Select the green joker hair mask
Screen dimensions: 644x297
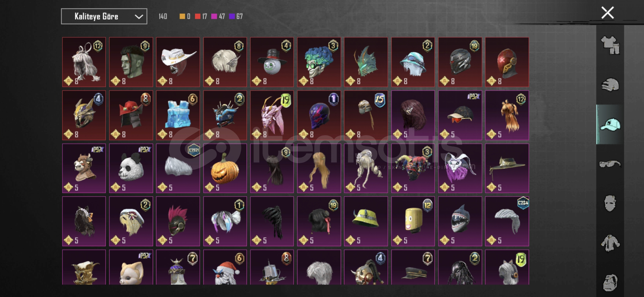coord(319,62)
